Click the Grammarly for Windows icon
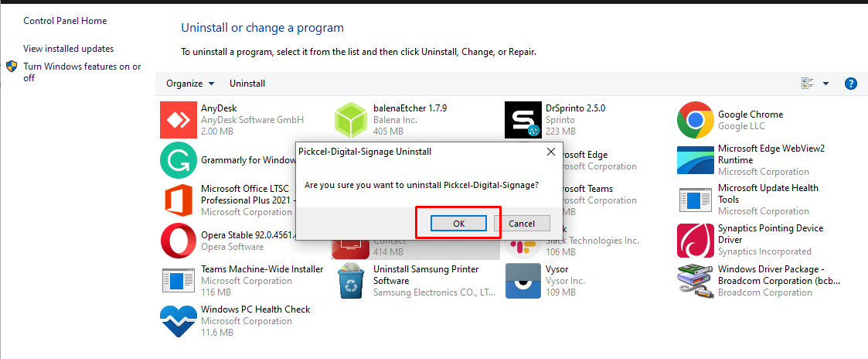Image resolution: width=868 pixels, height=359 pixels. (179, 160)
